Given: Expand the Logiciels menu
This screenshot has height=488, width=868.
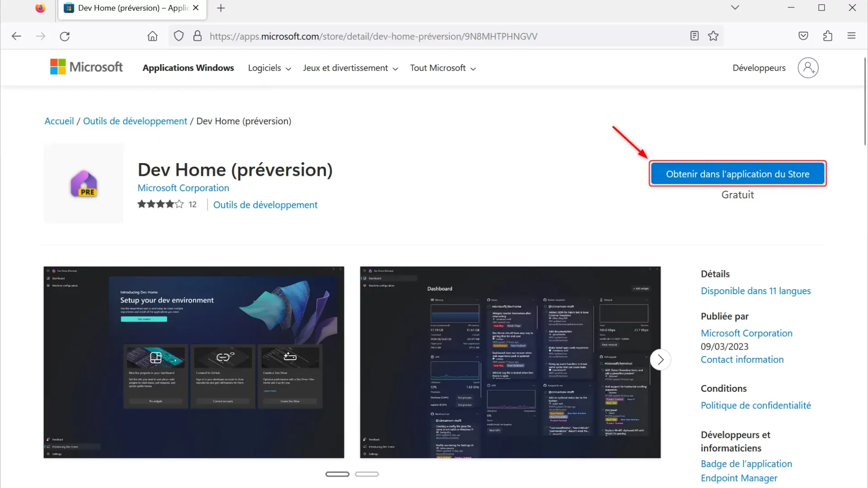Looking at the screenshot, I should tap(269, 68).
